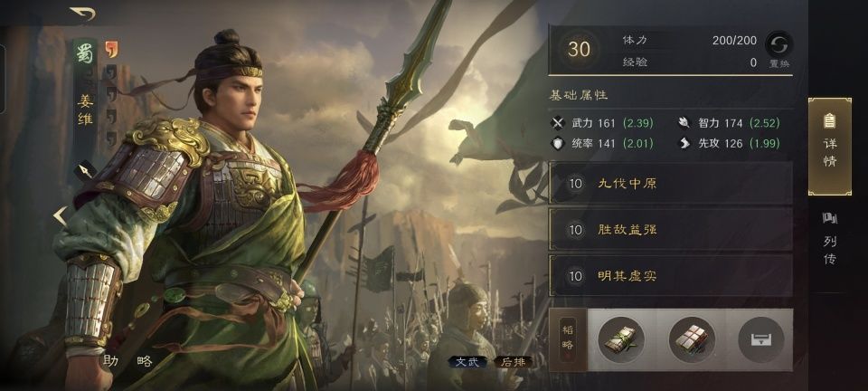Viewport: 868px width, 391px height.
Task: Switch to the 详情 tab
Action: click(829, 147)
